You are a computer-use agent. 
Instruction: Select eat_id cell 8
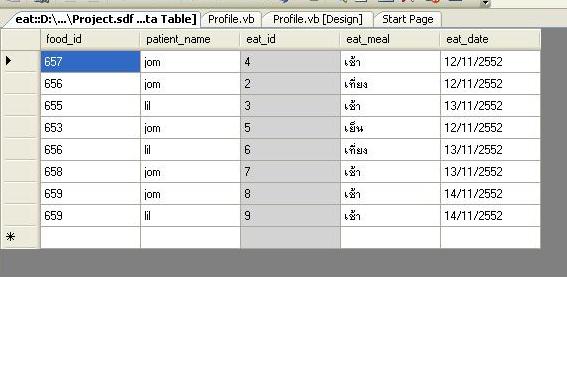(290, 194)
